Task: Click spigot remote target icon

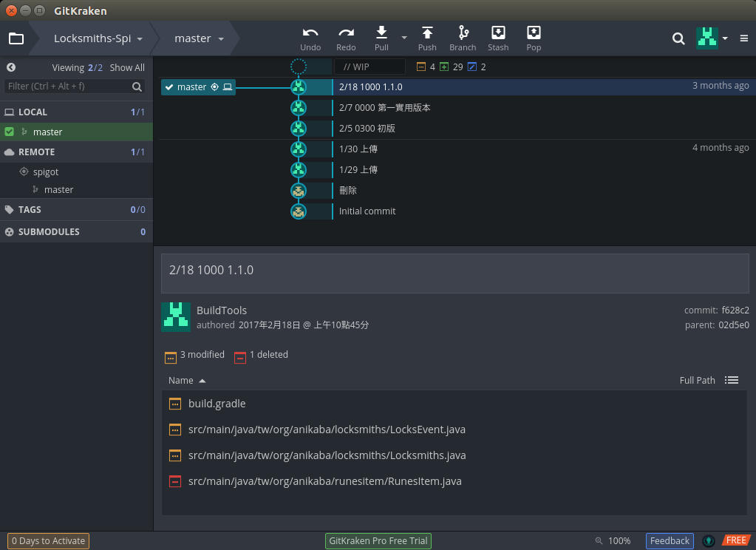Action: (x=24, y=172)
